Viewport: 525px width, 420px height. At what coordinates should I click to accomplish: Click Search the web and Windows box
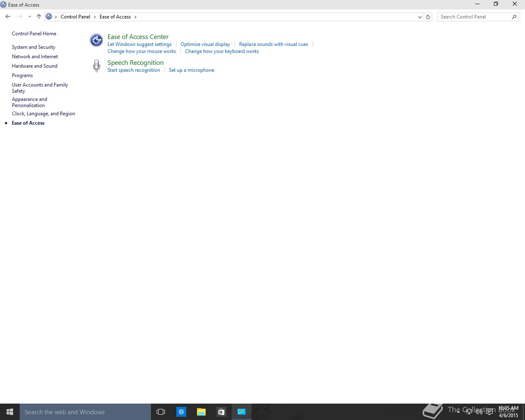point(85,412)
